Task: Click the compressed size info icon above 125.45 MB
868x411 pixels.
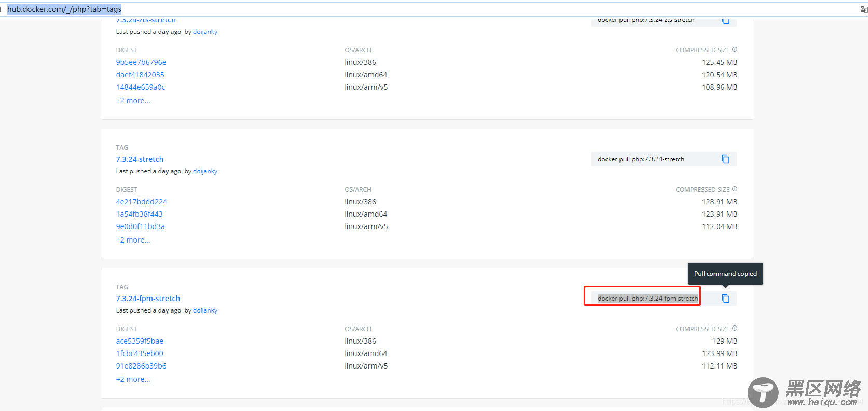Action: click(735, 50)
